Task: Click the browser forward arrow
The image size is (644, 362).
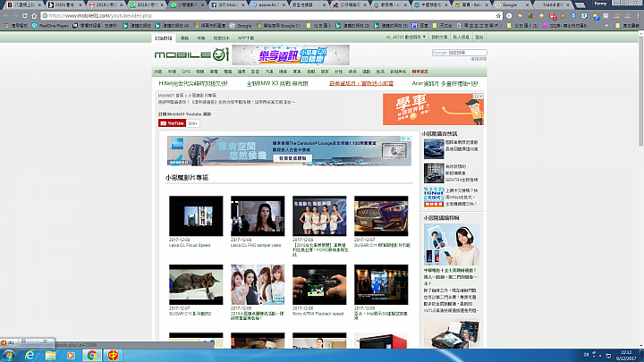Action: [x=15, y=15]
